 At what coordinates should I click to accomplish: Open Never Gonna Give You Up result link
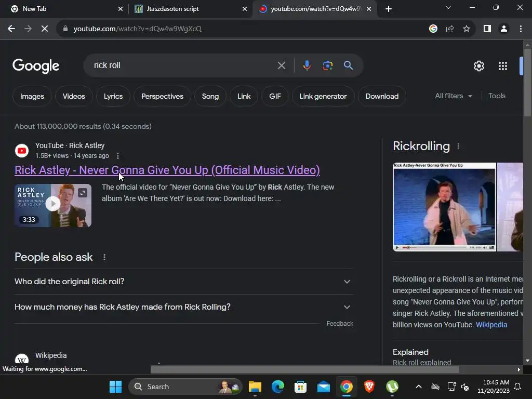coord(167,170)
